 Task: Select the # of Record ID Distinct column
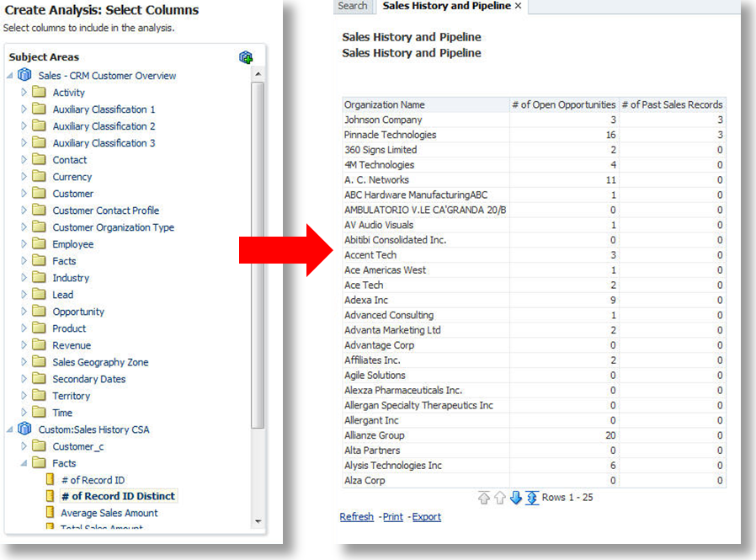tap(118, 496)
